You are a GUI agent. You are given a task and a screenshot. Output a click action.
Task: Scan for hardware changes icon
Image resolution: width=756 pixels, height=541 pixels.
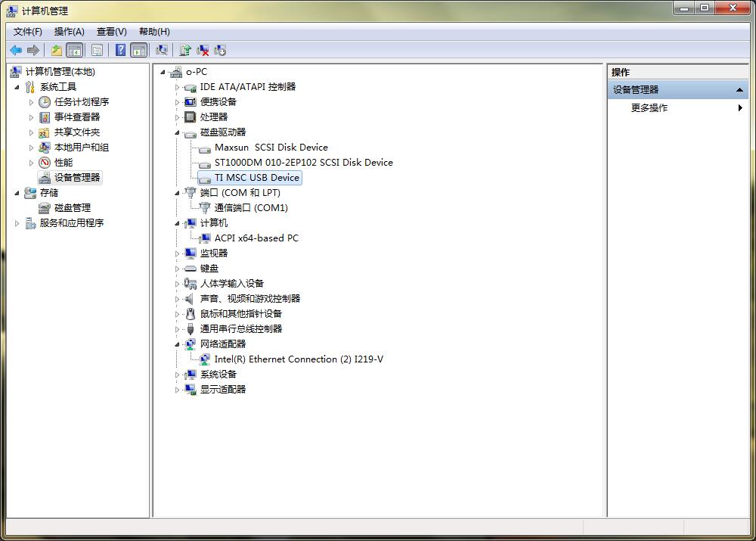point(162,50)
